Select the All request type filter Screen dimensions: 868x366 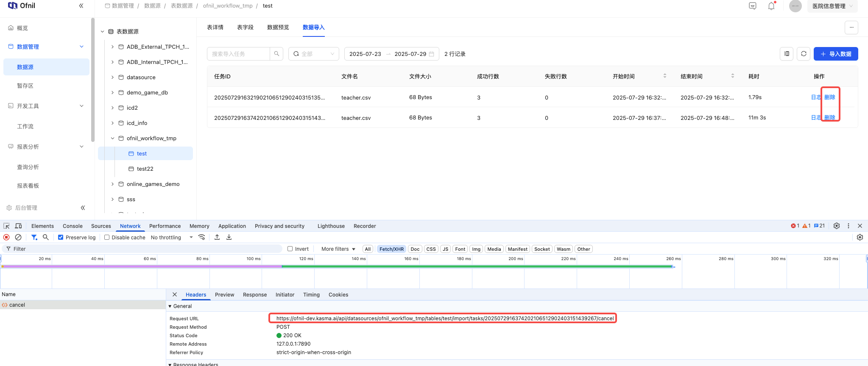click(368, 249)
